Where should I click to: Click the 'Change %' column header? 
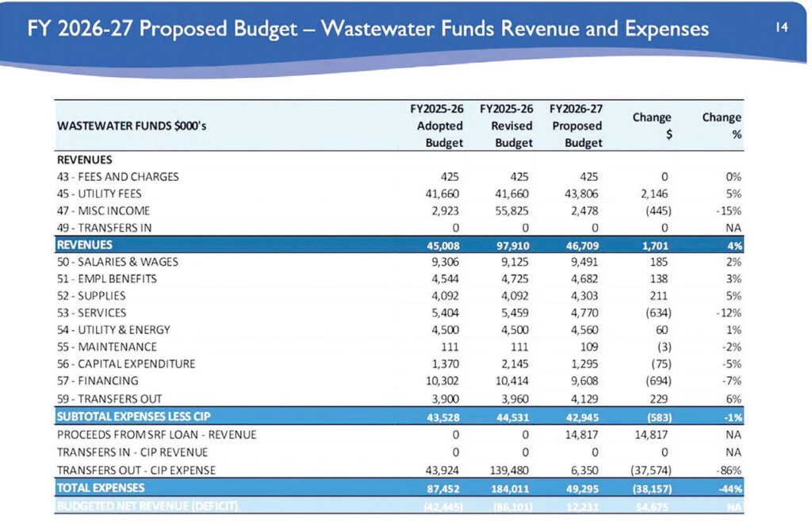722,126
